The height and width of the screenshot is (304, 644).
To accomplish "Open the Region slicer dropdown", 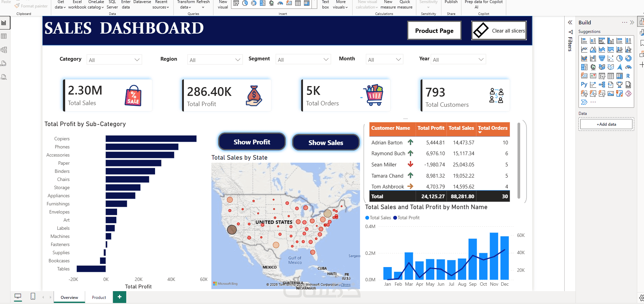I will tap(215, 60).
